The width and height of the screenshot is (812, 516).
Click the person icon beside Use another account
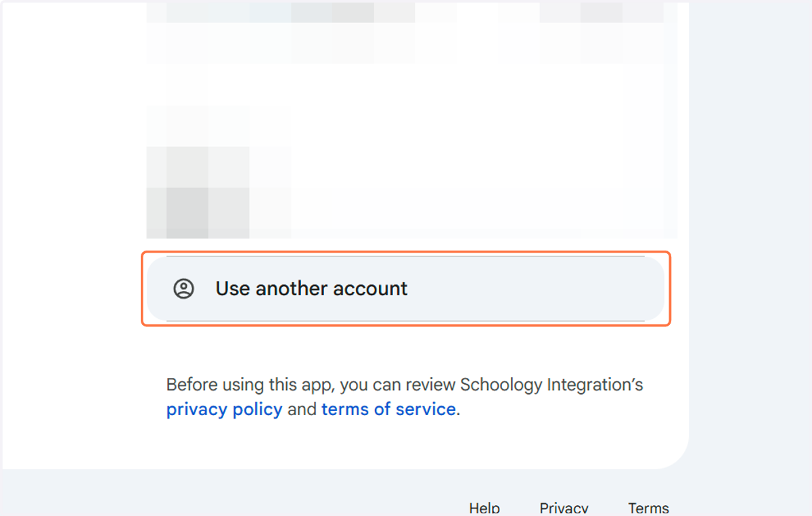(x=183, y=288)
